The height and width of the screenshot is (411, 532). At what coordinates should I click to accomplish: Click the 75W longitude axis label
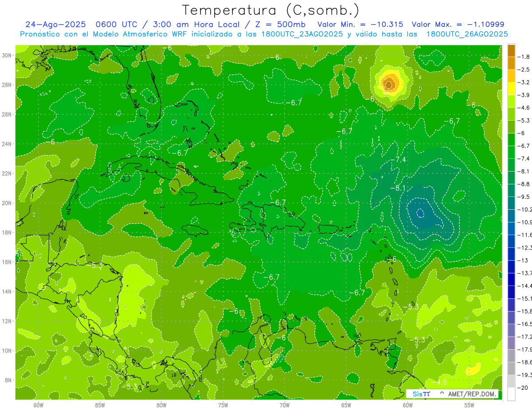pyautogui.click(x=223, y=405)
